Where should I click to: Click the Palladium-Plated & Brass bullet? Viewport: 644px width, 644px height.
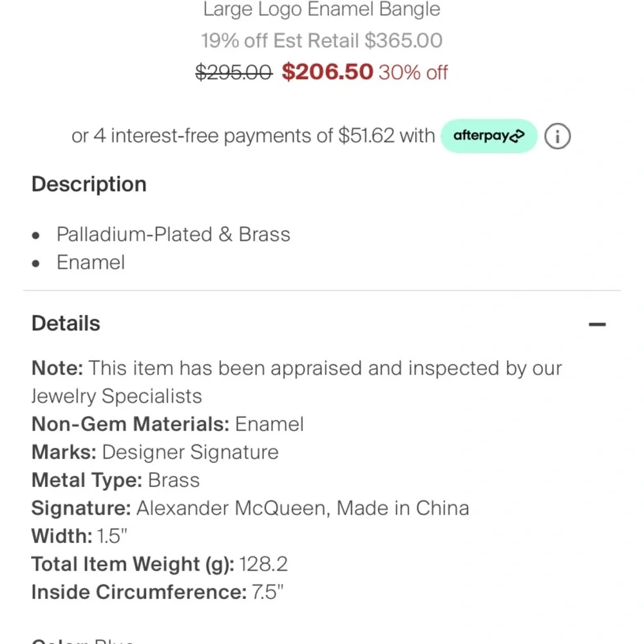click(x=173, y=234)
